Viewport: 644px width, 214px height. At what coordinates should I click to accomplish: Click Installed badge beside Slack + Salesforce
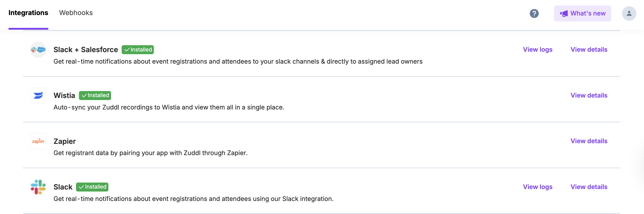[x=138, y=50]
